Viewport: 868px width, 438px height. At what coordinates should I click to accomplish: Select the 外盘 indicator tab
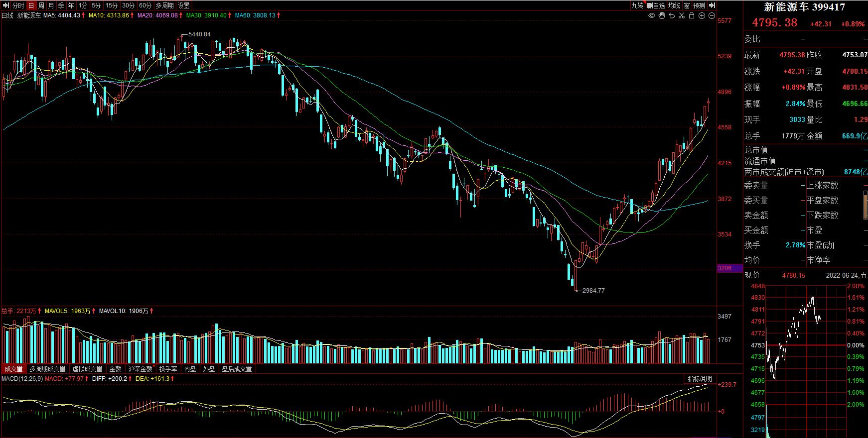pos(209,369)
